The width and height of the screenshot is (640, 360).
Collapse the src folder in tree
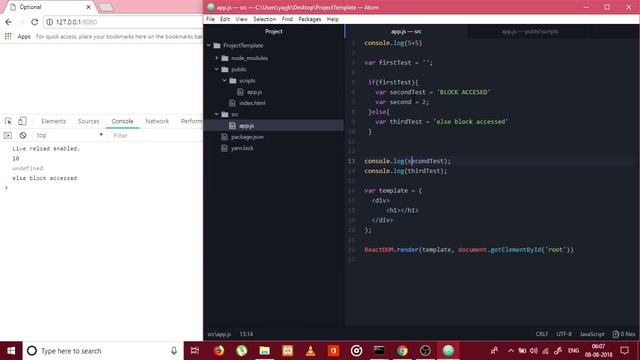click(x=217, y=114)
